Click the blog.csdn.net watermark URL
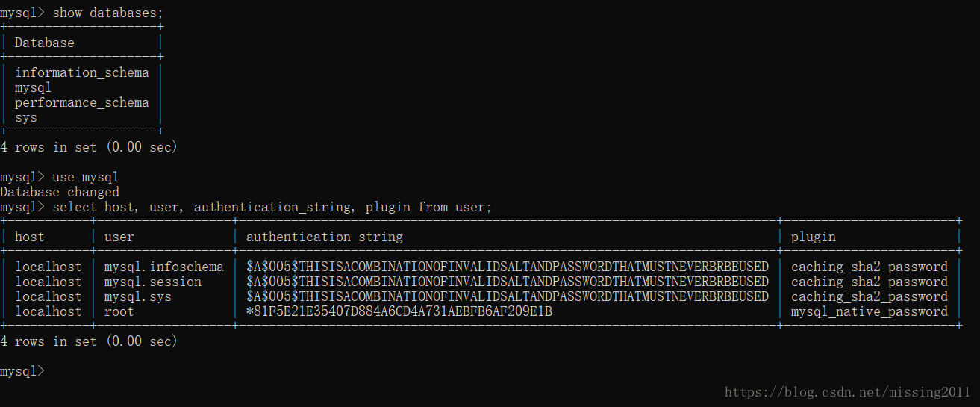The image size is (980, 407). pyautogui.click(x=847, y=391)
